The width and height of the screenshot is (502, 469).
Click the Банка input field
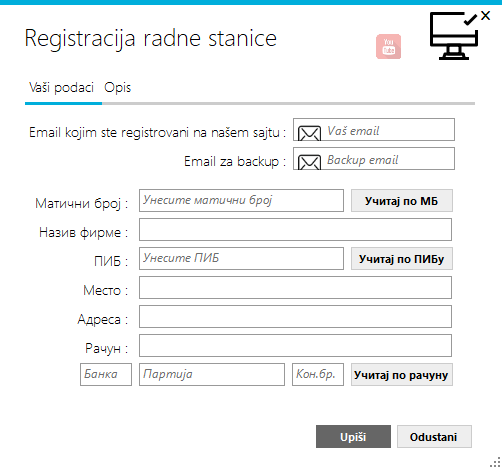106,375
